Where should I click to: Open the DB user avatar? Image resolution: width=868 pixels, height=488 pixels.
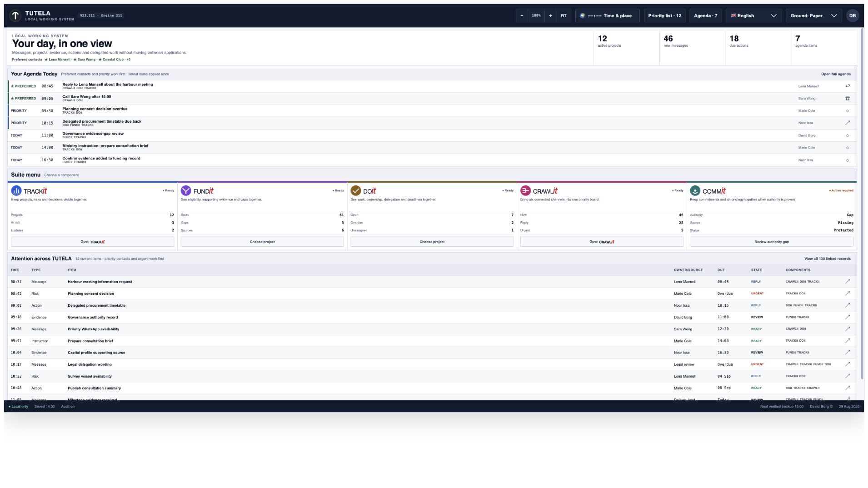853,16
